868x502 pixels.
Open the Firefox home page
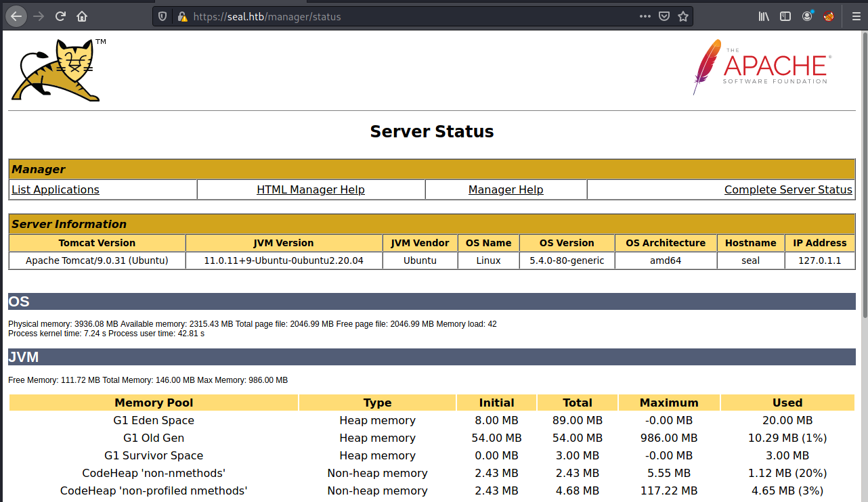pos(82,16)
